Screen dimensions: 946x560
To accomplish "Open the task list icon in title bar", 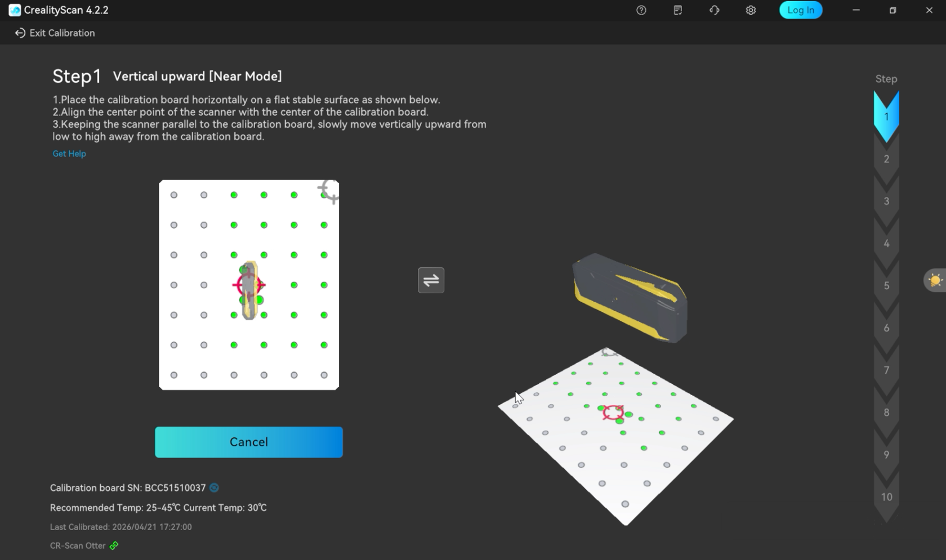I will point(677,10).
